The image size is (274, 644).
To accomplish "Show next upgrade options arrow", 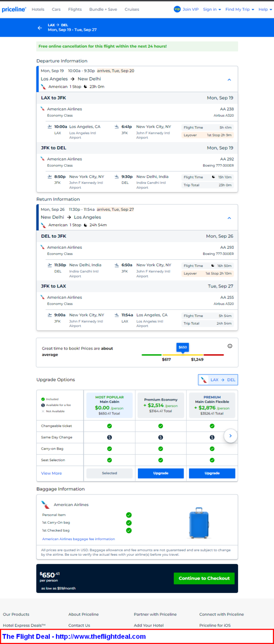I will (x=230, y=436).
